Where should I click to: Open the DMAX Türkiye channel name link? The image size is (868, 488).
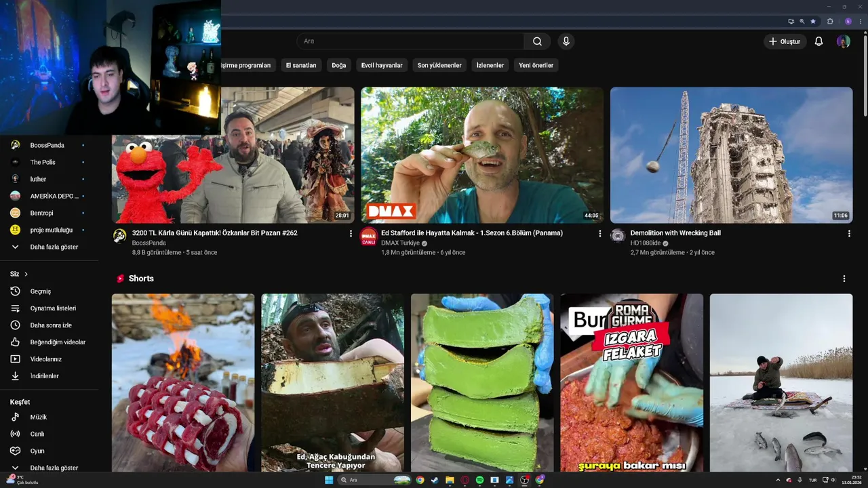coord(400,243)
